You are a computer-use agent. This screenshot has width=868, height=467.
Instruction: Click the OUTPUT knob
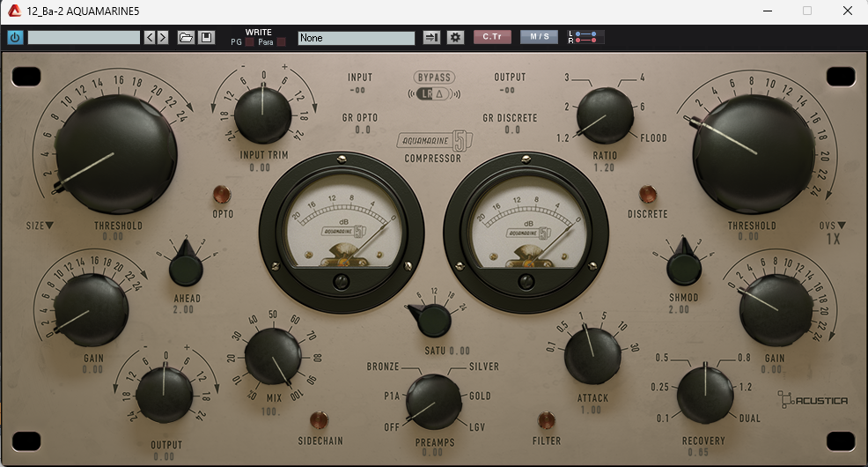pyautogui.click(x=165, y=395)
